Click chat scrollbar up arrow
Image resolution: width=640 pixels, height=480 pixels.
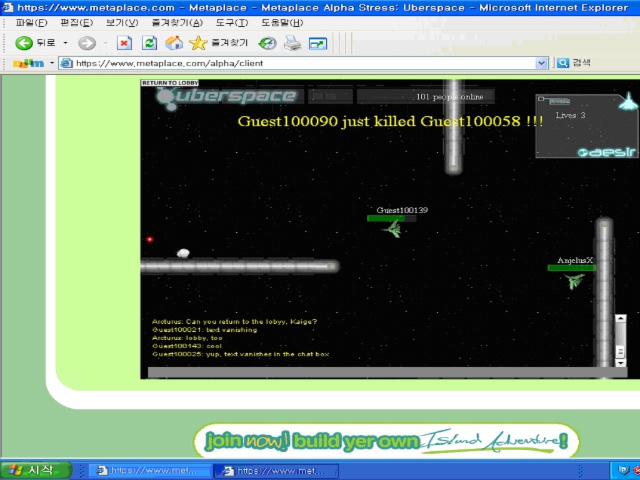point(620,318)
